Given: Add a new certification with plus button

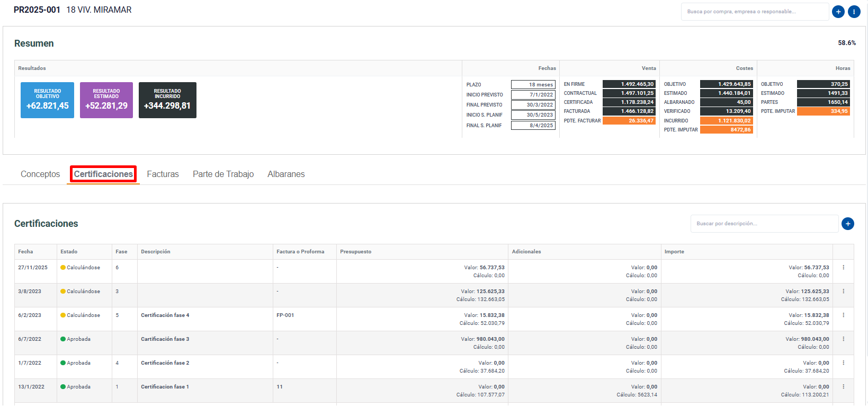Looking at the screenshot, I should [x=847, y=224].
